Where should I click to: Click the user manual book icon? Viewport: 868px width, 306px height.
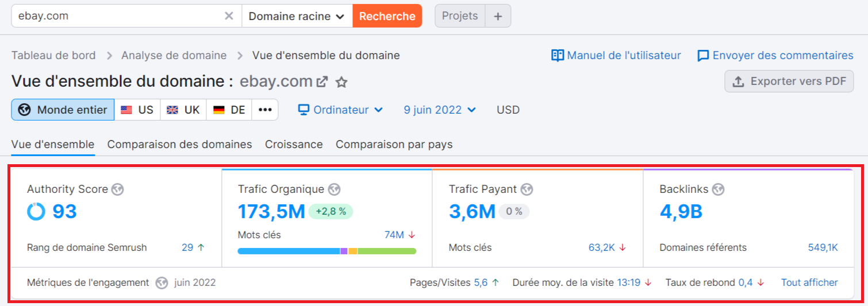[557, 56]
